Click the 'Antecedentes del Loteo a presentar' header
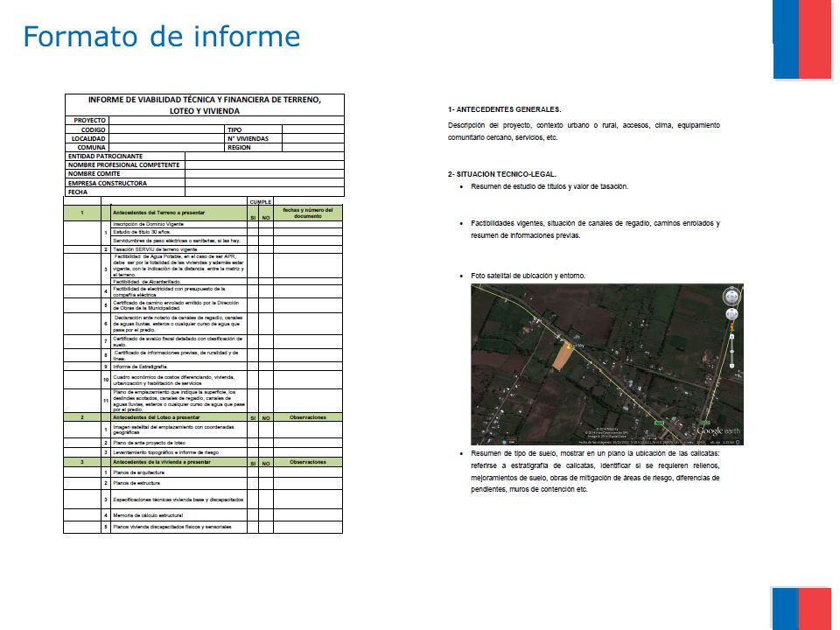This screenshot has height=630, width=840. pos(156,417)
